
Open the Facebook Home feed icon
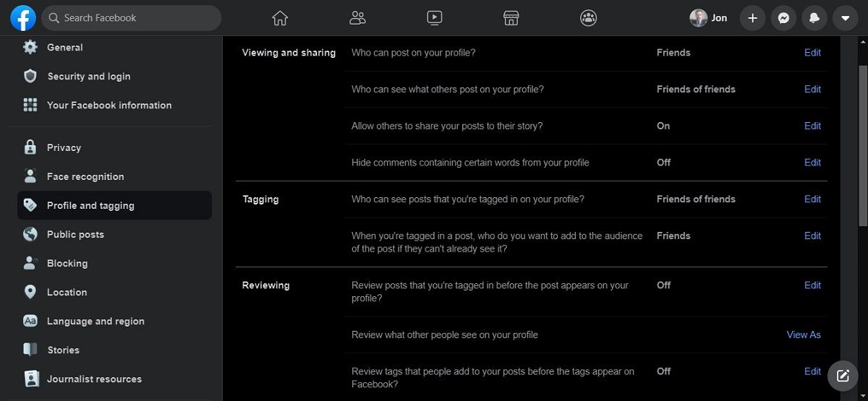[280, 18]
